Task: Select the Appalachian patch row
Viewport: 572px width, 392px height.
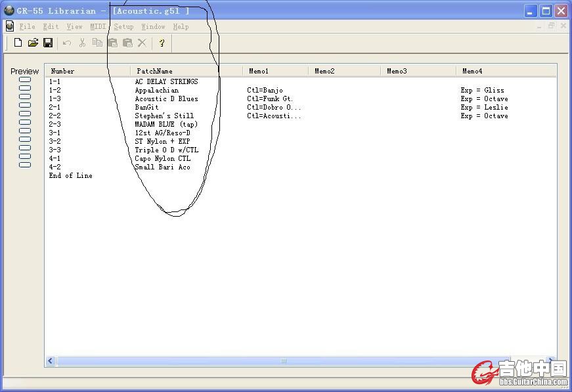Action: click(156, 91)
